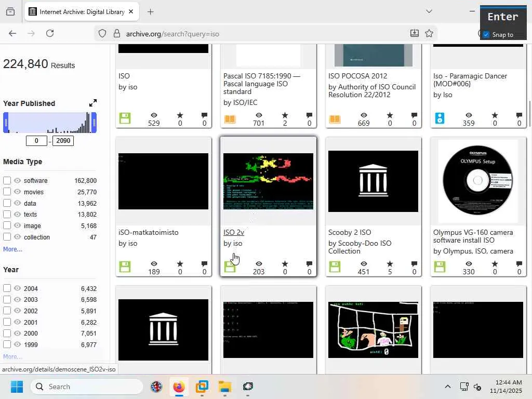Click the install page icon in address bar
Image resolution: width=532 pixels, height=399 pixels.
click(x=414, y=33)
